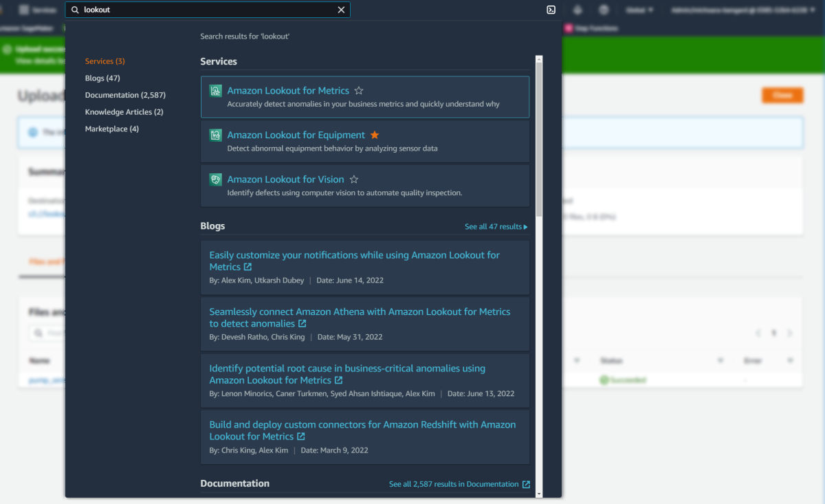
Task: Select Blogs (47) filter
Action: click(x=102, y=78)
